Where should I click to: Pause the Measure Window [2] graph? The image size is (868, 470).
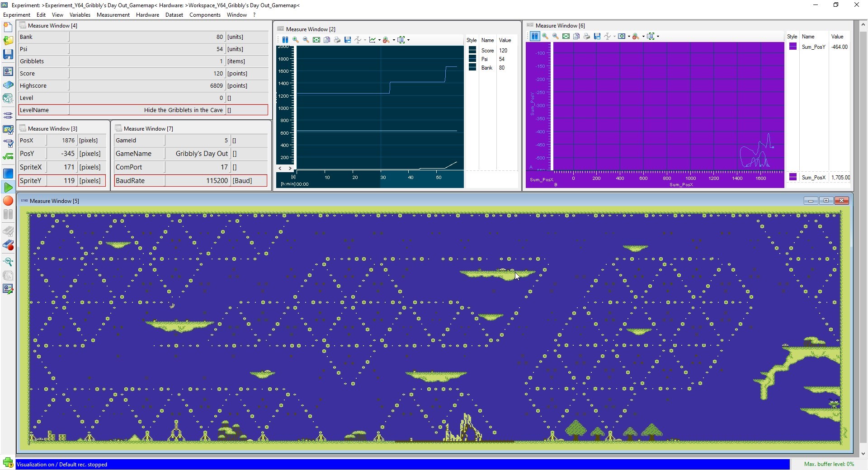(285, 40)
